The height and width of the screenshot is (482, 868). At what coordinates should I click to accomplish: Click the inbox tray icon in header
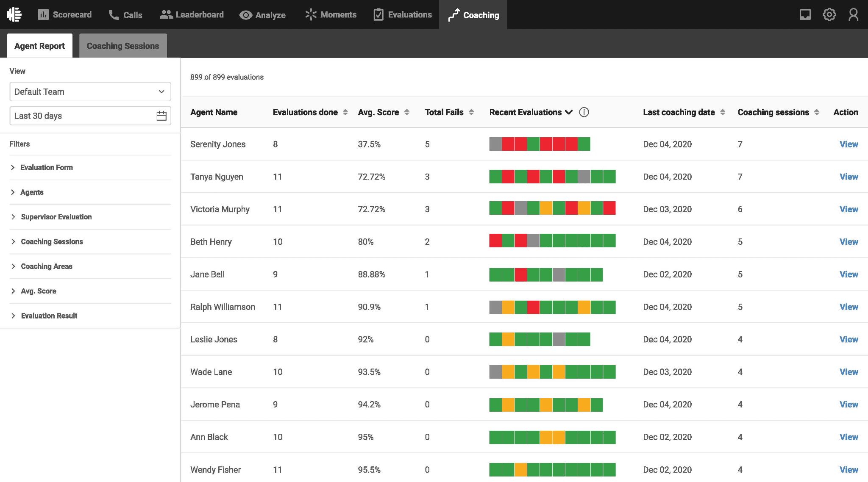pos(805,14)
